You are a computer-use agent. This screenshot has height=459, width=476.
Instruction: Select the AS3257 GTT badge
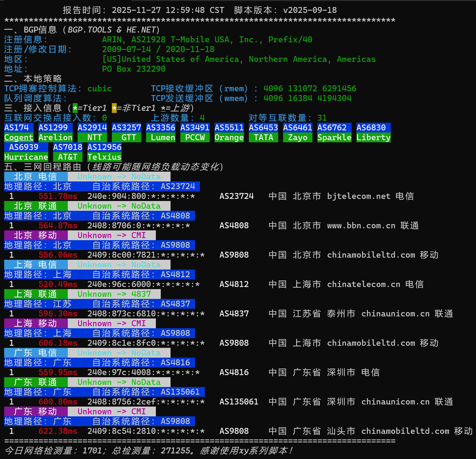click(126, 128)
